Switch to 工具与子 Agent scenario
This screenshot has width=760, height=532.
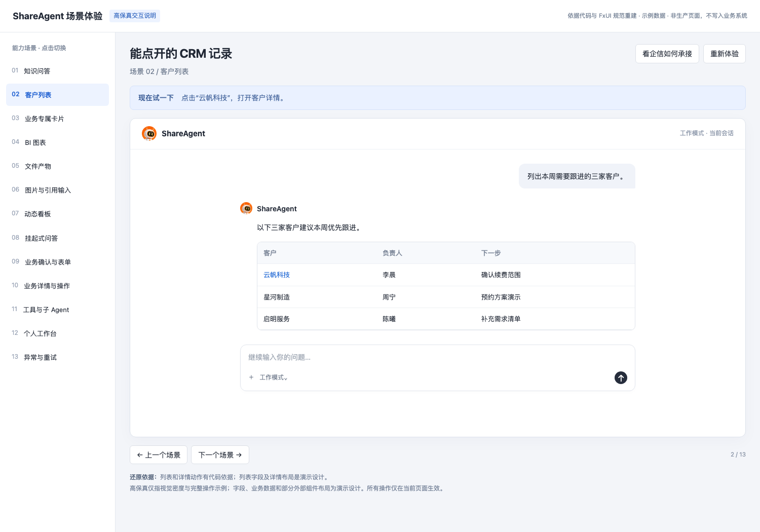coord(57,310)
